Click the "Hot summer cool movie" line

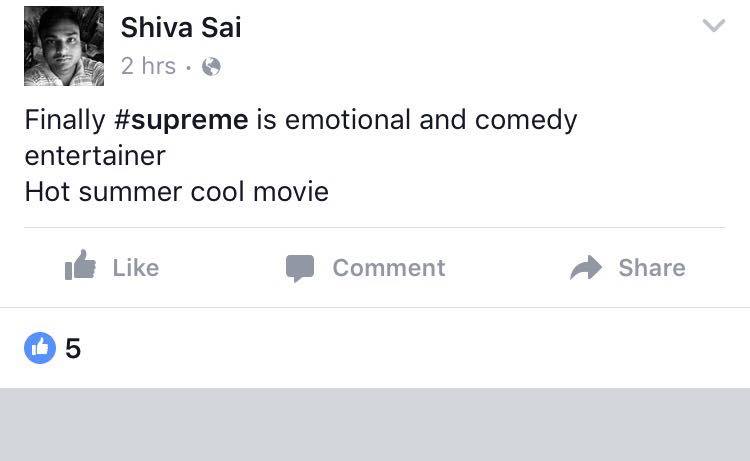click(177, 190)
